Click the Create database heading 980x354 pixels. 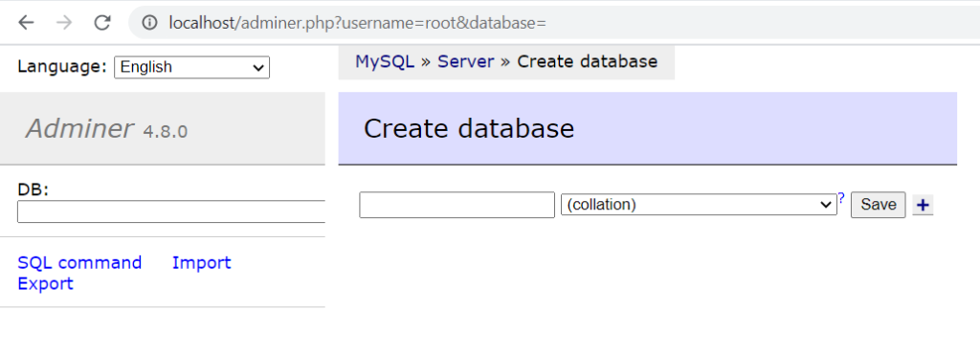[x=469, y=128]
